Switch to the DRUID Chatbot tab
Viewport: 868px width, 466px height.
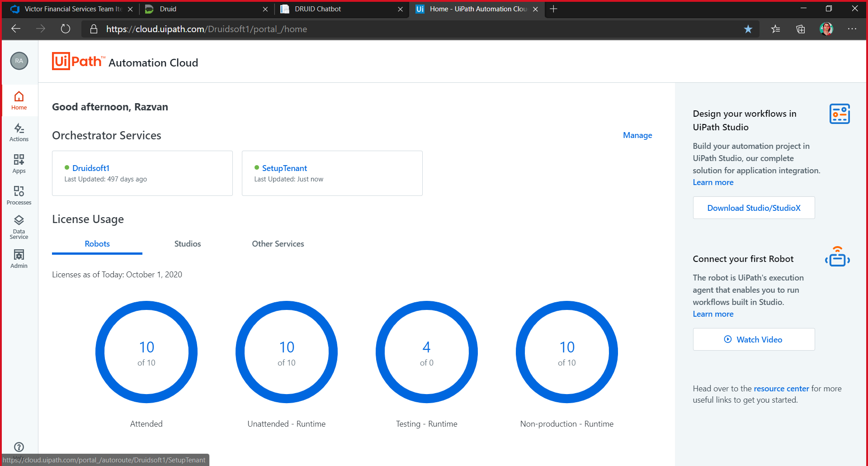tap(340, 9)
